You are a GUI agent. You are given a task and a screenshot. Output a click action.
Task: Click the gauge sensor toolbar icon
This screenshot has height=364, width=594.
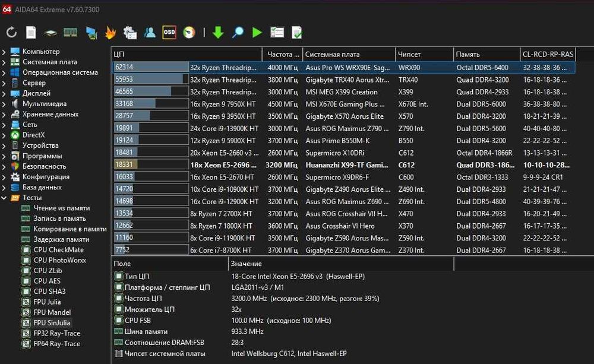189,33
